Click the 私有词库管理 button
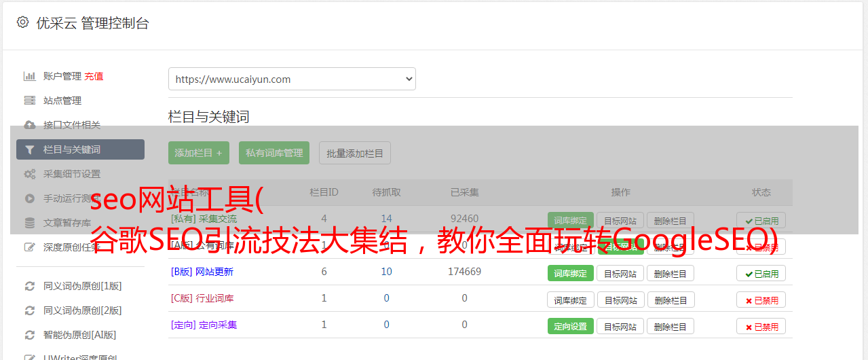Viewport: 868px width, 360px height. click(274, 153)
